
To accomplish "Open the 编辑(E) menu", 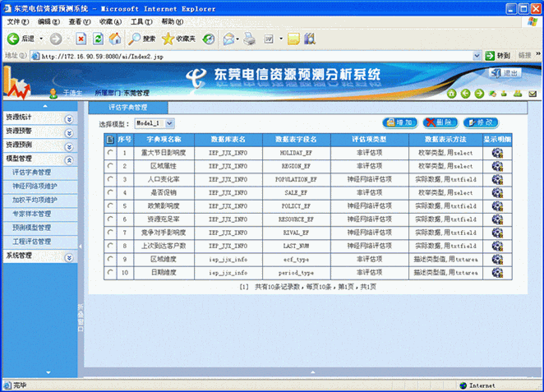I will coord(48,21).
